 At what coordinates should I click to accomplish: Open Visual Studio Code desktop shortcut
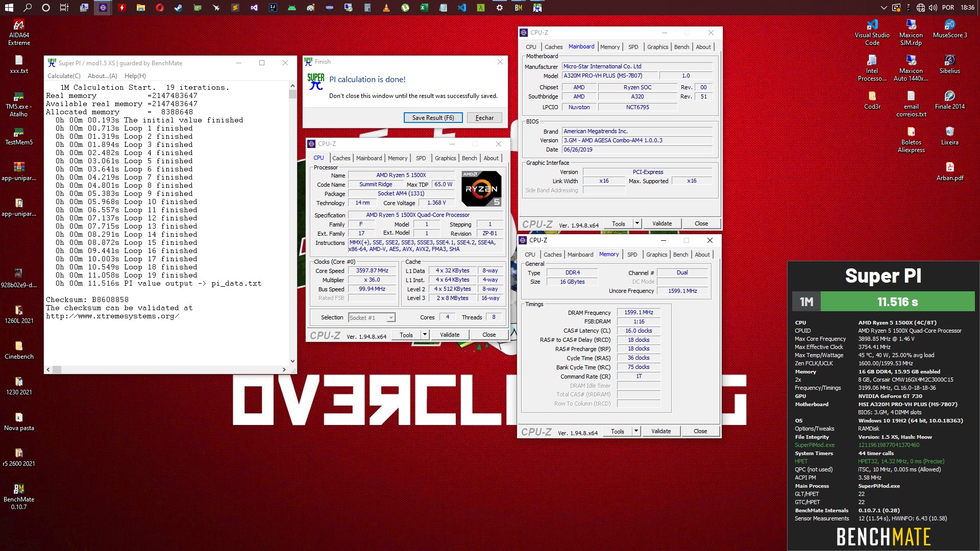coord(872,32)
